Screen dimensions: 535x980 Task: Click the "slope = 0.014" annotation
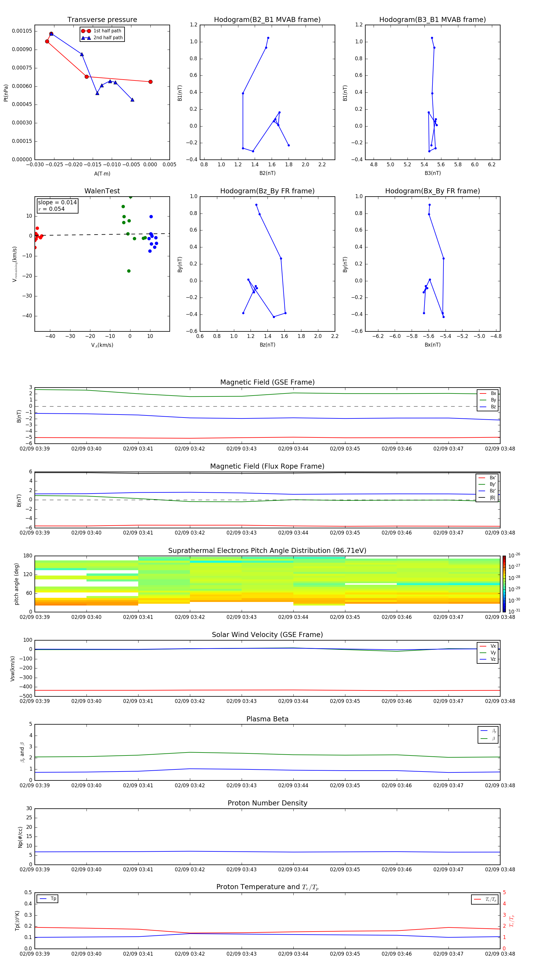pos(57,203)
